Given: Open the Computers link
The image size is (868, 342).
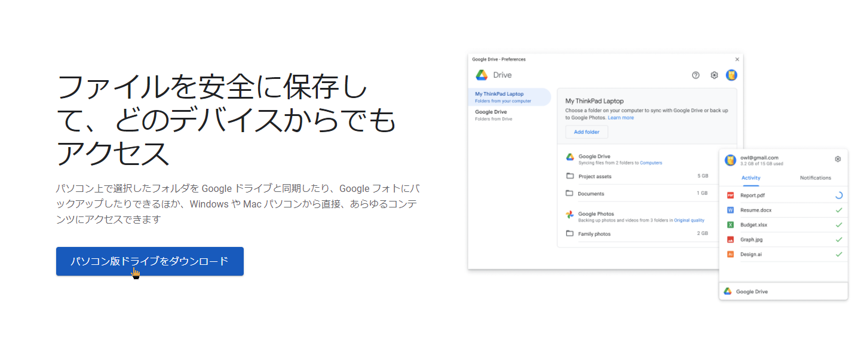Looking at the screenshot, I should [x=651, y=163].
